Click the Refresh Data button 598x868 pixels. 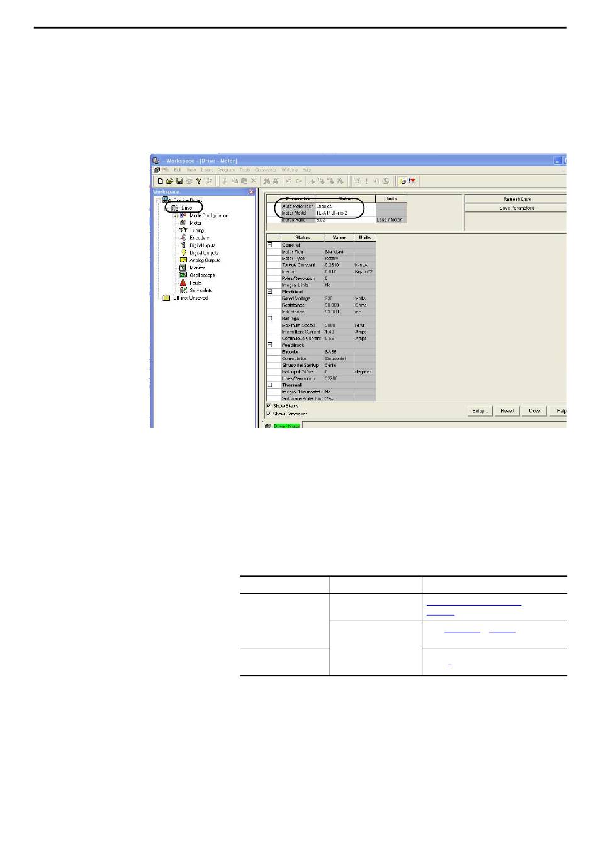click(516, 199)
